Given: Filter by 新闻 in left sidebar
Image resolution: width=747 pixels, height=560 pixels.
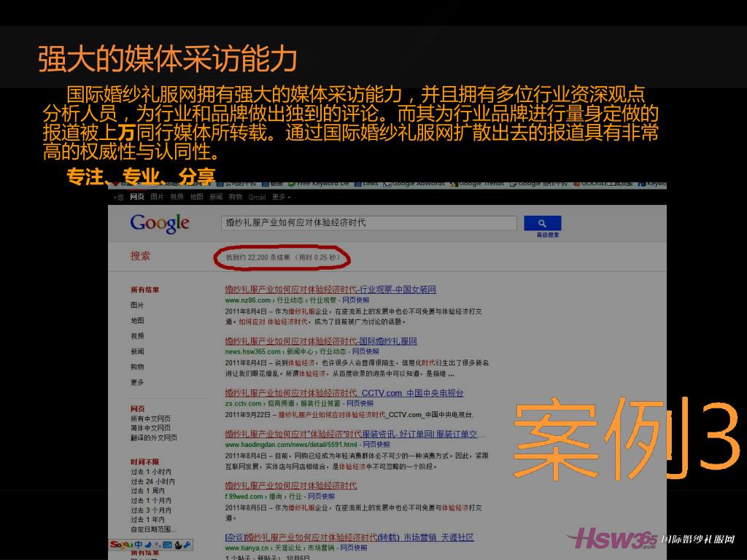Looking at the screenshot, I should (x=137, y=351).
